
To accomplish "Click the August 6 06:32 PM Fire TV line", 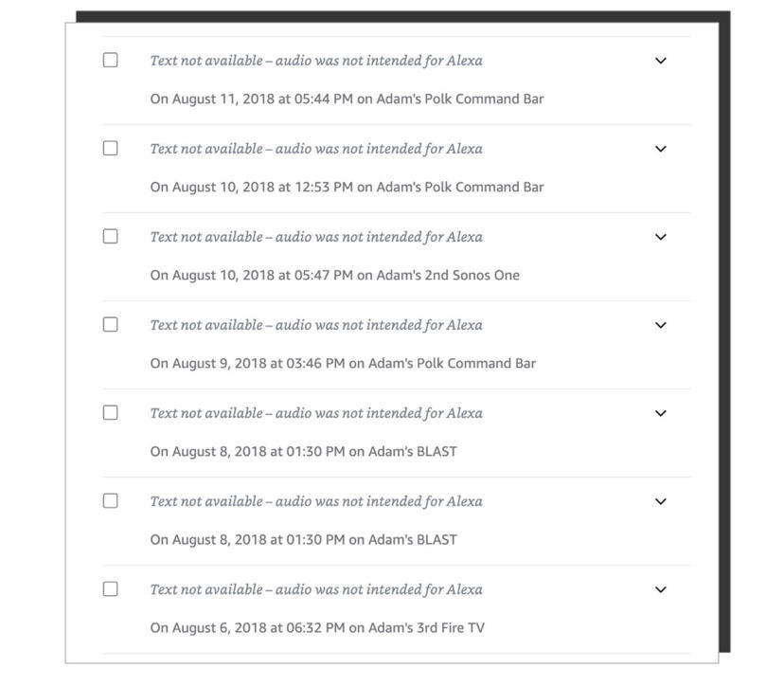I will [x=317, y=627].
